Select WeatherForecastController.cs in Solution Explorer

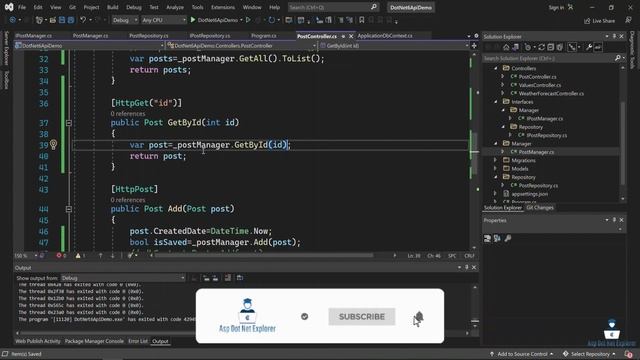click(551, 93)
